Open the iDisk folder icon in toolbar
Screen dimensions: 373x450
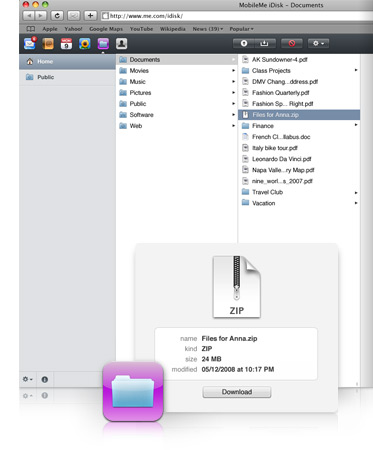[x=103, y=43]
